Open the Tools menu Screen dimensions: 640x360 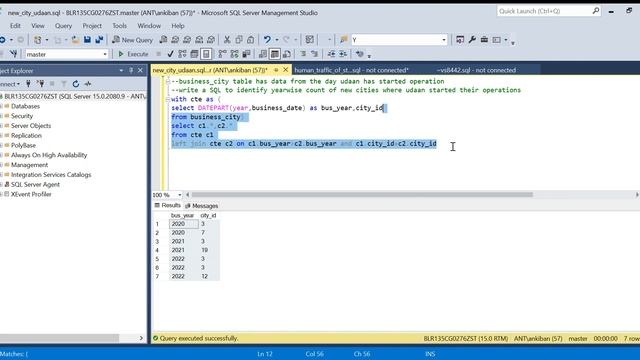point(120,26)
